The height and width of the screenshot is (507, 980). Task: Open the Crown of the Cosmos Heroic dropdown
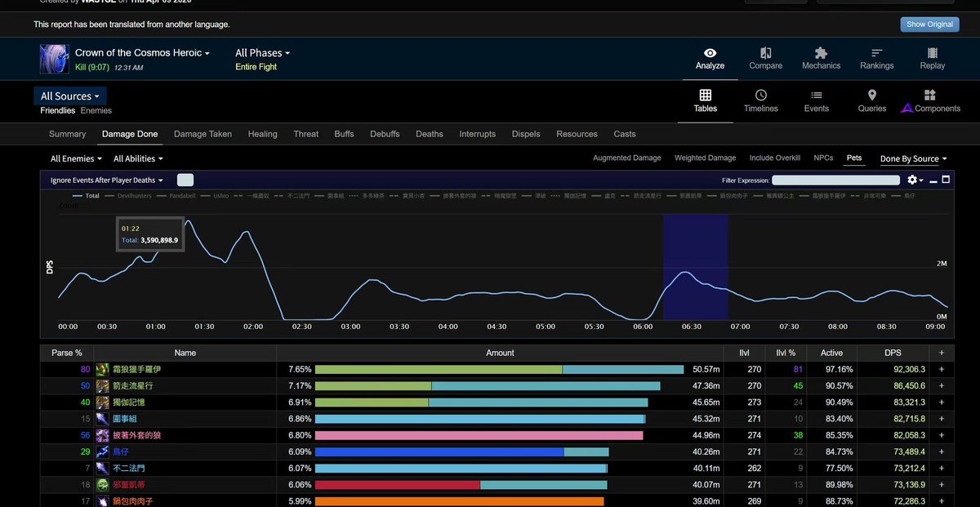(142, 52)
